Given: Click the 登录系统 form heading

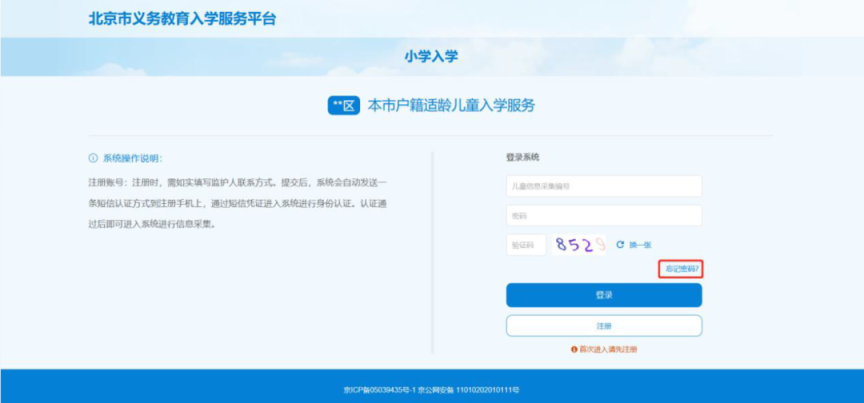Looking at the screenshot, I should pyautogui.click(x=522, y=157).
